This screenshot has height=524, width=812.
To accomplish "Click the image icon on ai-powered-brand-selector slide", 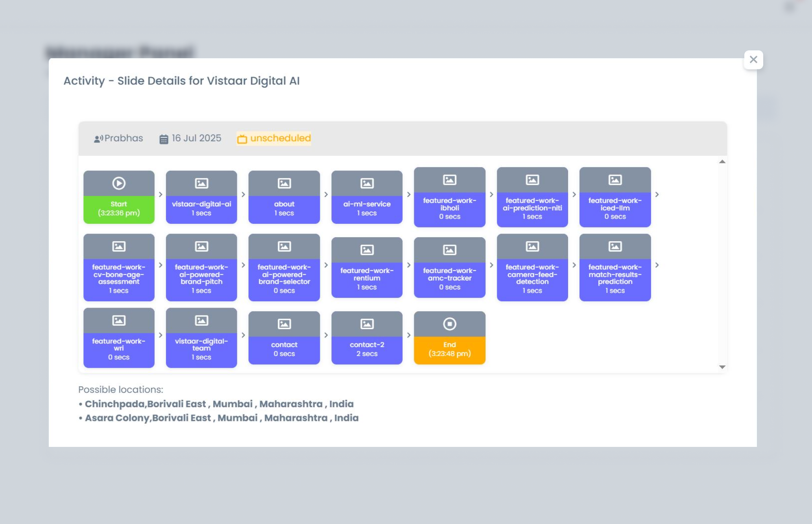I will pyautogui.click(x=284, y=246).
